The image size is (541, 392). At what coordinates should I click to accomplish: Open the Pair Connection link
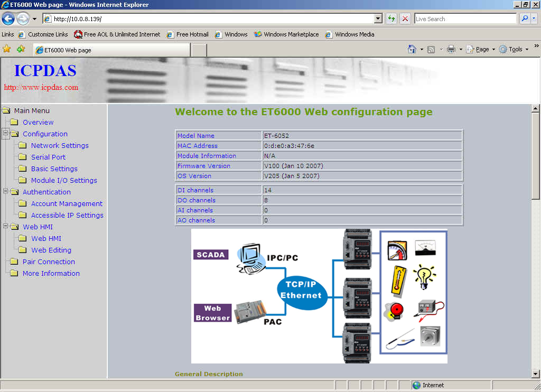pyautogui.click(x=49, y=262)
